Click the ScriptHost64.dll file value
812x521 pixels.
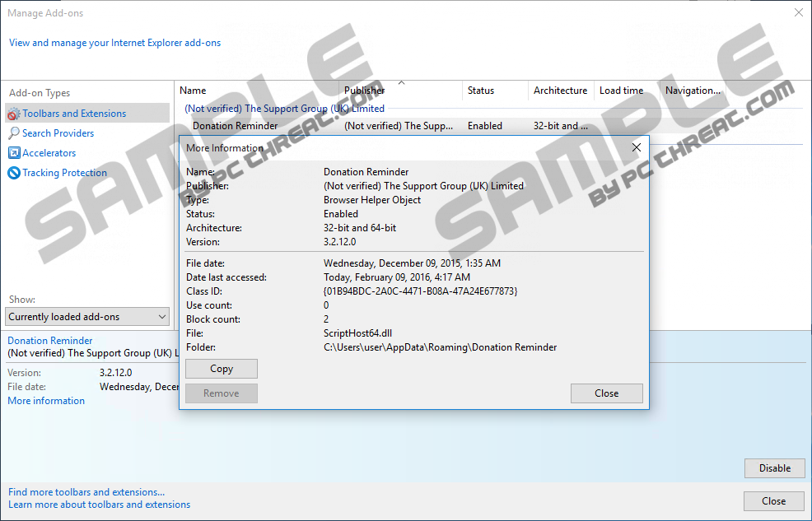click(358, 333)
